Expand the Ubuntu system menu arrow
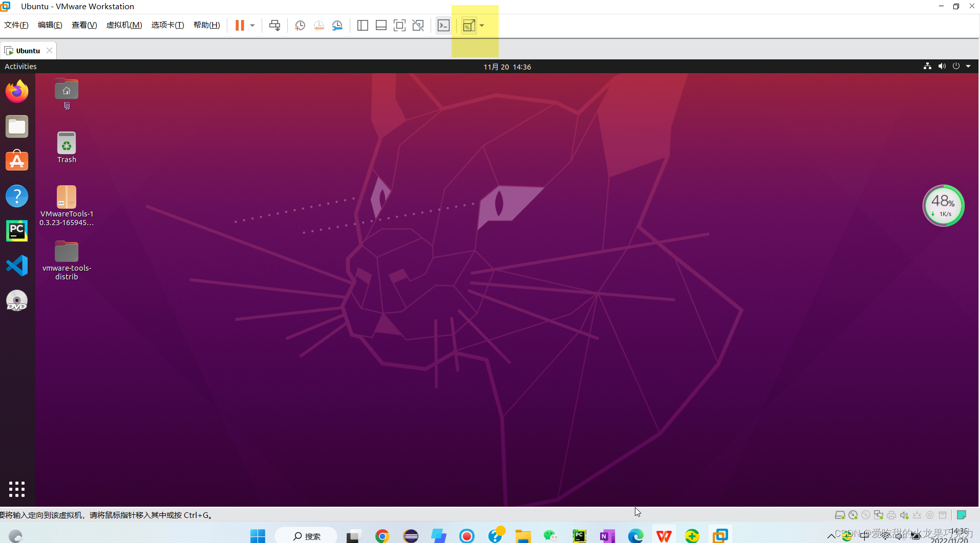This screenshot has height=543, width=980. (x=968, y=66)
